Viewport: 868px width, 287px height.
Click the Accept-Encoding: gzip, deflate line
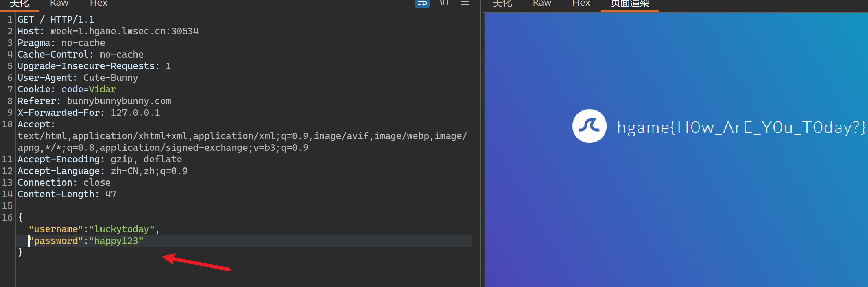100,159
